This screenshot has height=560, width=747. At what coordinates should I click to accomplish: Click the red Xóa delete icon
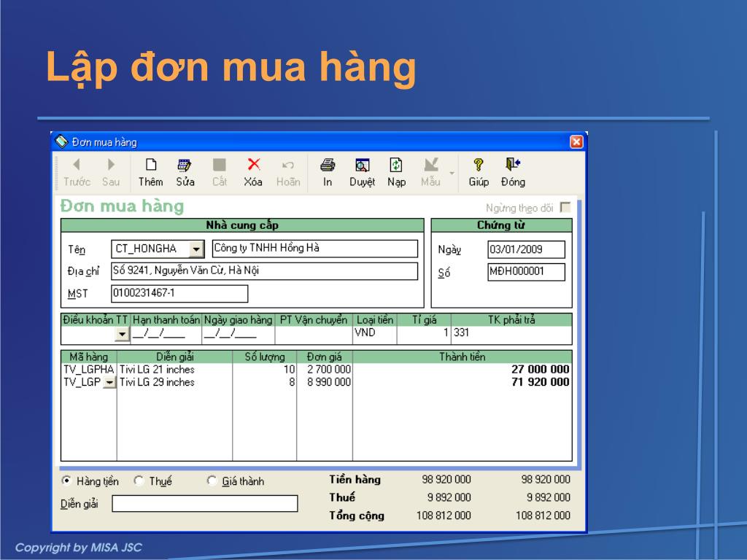coord(253,165)
